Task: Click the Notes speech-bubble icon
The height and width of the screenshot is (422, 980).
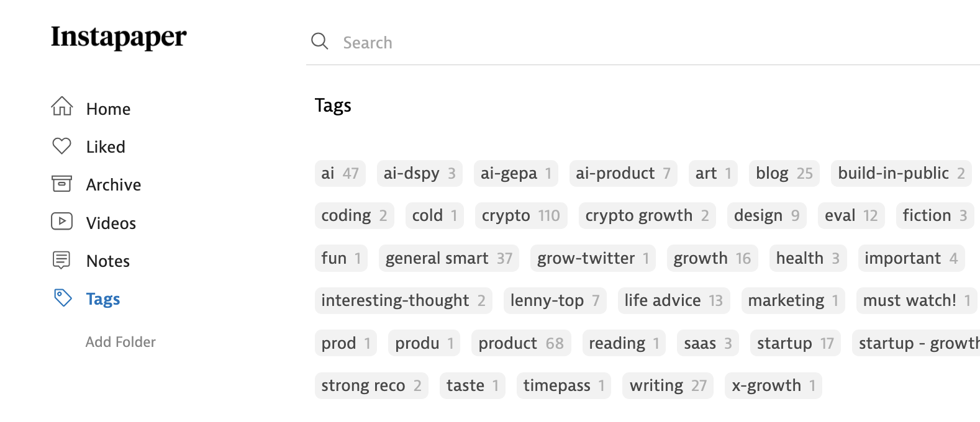Action: pos(62,260)
